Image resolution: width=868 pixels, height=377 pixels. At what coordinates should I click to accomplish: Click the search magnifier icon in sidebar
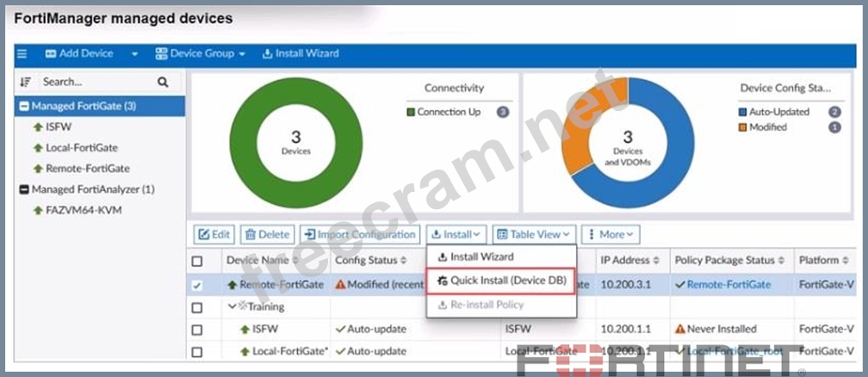coord(163,83)
